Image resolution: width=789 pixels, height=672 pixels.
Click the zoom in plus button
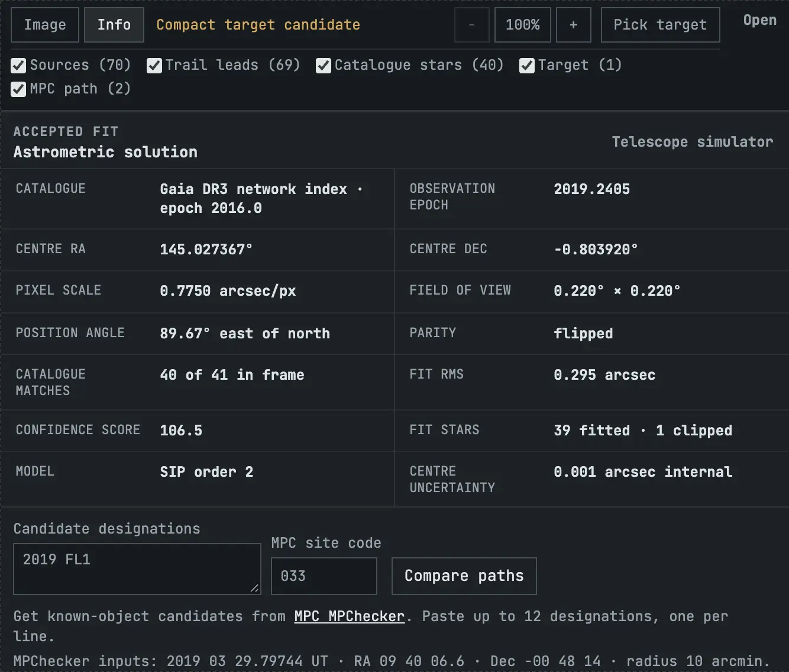574,25
